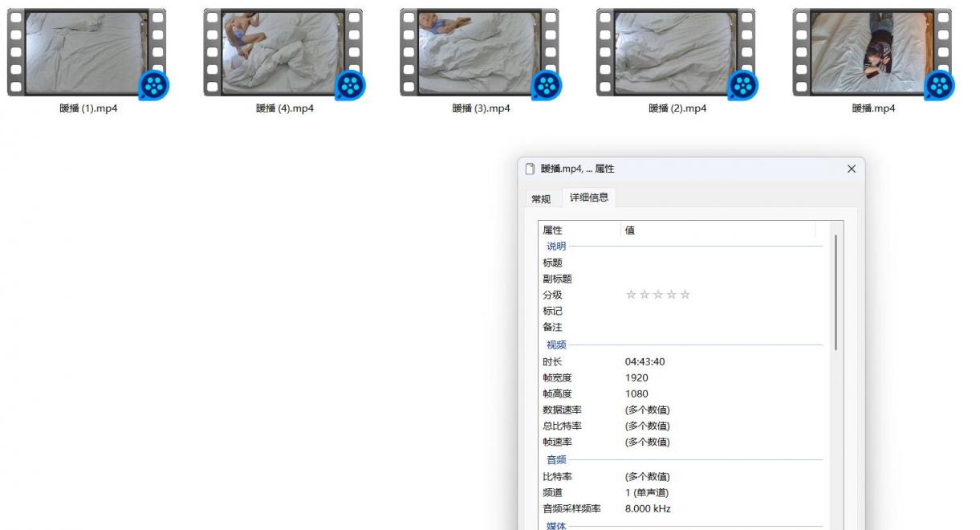This screenshot has height=530, width=980.
Task: Switch to the 常规 tab
Action: [x=541, y=199]
